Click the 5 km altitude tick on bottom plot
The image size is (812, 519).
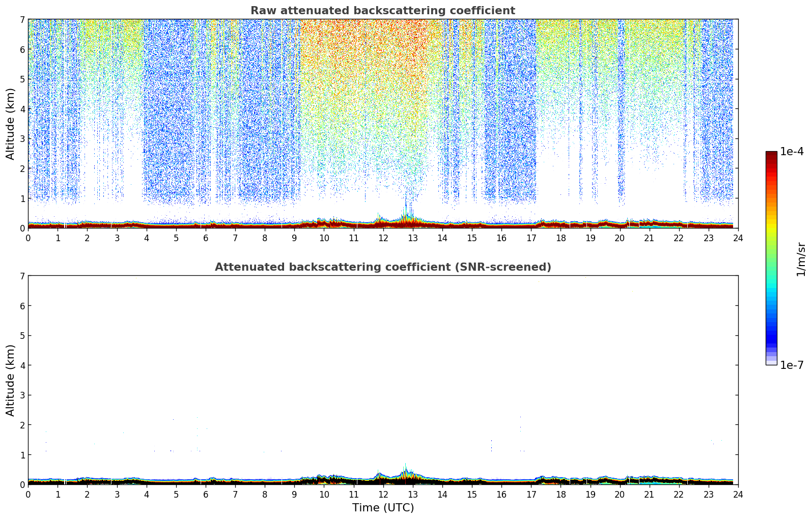[22, 335]
